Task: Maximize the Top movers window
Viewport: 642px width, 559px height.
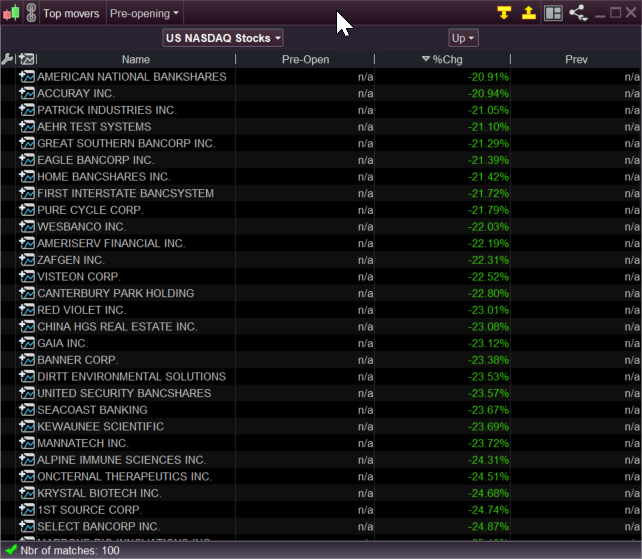Action: [x=615, y=13]
